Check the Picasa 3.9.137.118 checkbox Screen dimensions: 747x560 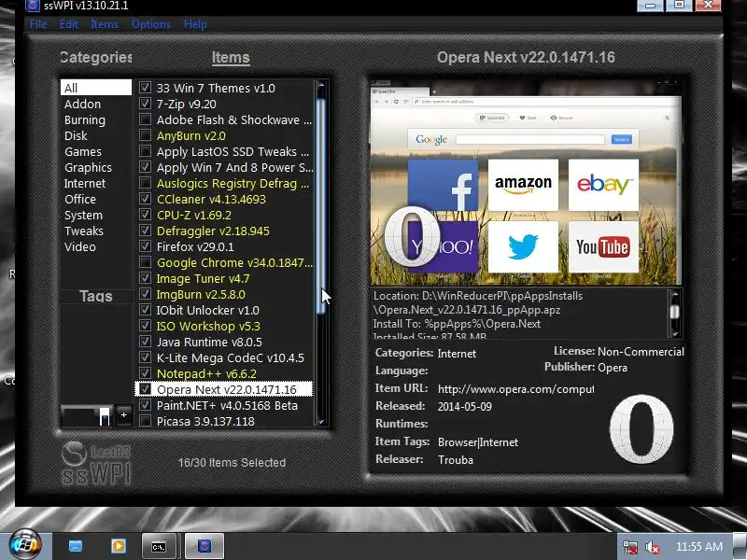tap(145, 421)
